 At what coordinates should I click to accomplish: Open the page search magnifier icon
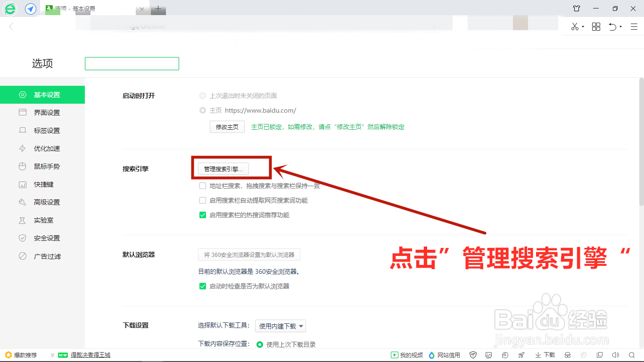coord(632,355)
